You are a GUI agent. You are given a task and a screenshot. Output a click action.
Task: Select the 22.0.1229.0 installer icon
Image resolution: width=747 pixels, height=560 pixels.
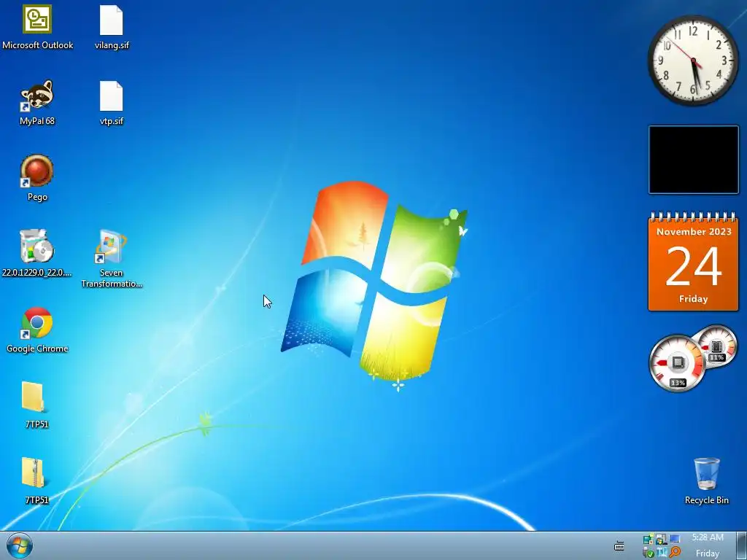37,253
